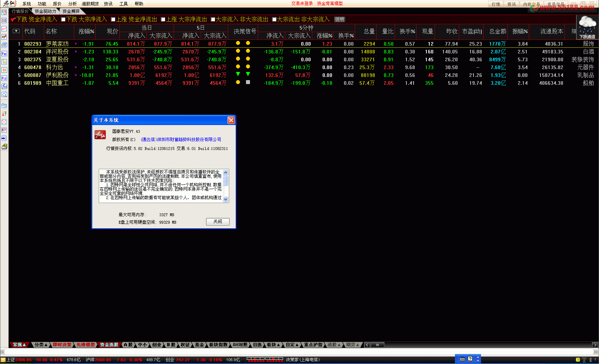Click horizontal scrollbar right arrow at bottom

(x=595, y=345)
